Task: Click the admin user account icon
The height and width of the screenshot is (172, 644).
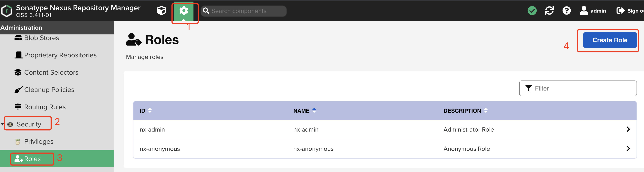Action: point(584,11)
